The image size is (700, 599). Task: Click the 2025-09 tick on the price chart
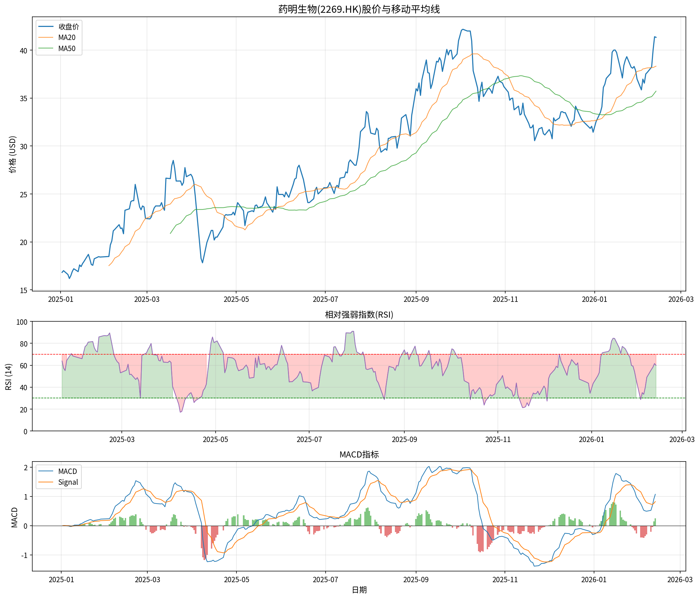(416, 299)
